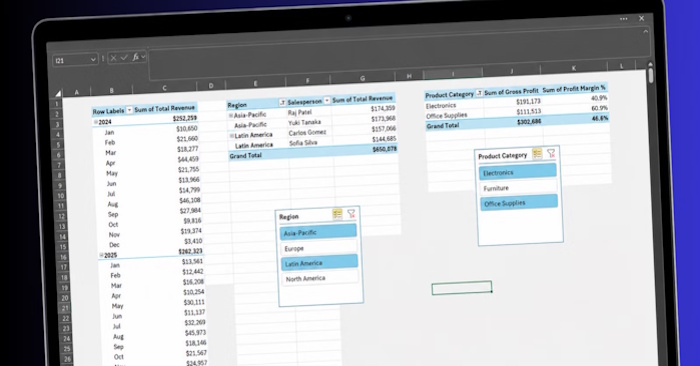Expand the formula bar chevron
The height and width of the screenshot is (366, 700).
646,32
